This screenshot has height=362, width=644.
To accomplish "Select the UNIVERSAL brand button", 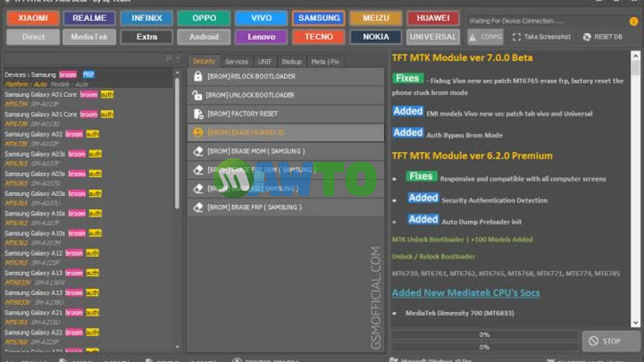I will (433, 37).
